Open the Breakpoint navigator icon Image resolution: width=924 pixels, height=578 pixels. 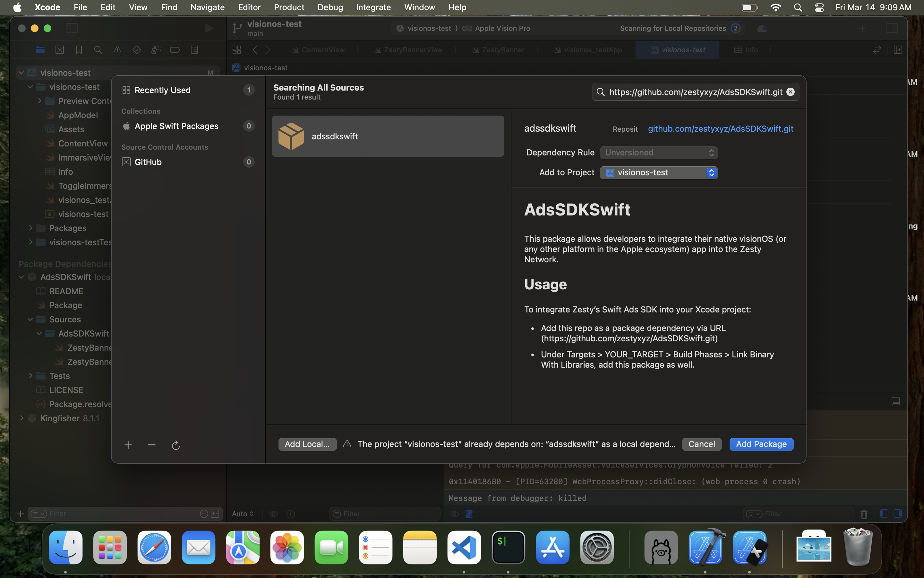point(175,50)
